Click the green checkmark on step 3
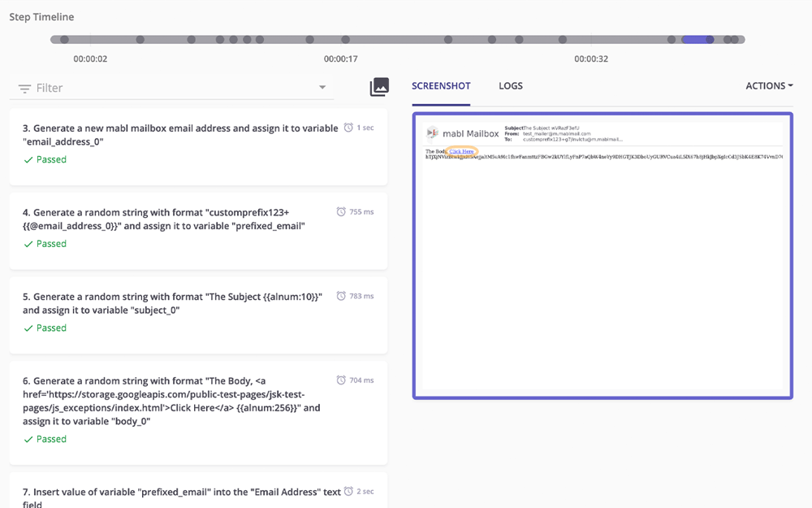 tap(28, 159)
